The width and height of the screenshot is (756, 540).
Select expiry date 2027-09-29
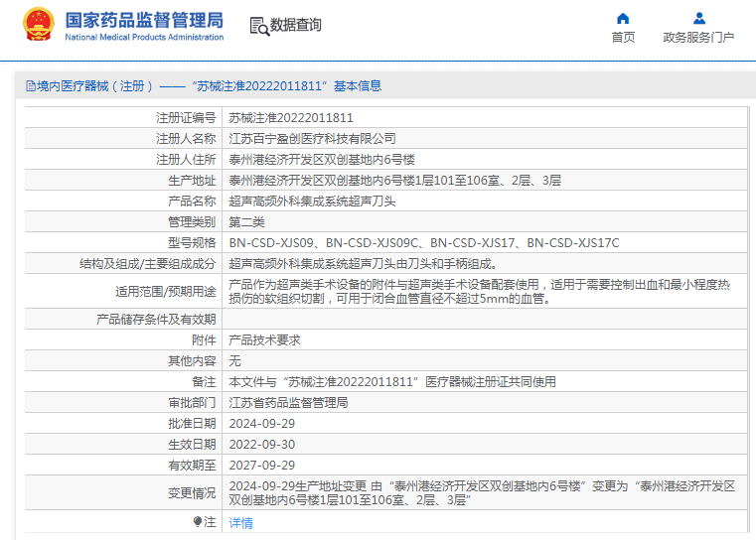coord(262,466)
